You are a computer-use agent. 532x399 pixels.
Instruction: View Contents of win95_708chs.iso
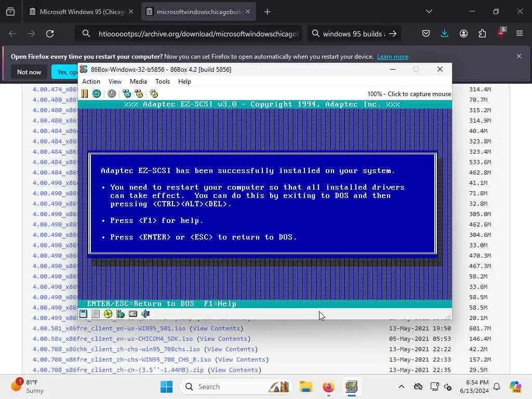click(x=231, y=349)
